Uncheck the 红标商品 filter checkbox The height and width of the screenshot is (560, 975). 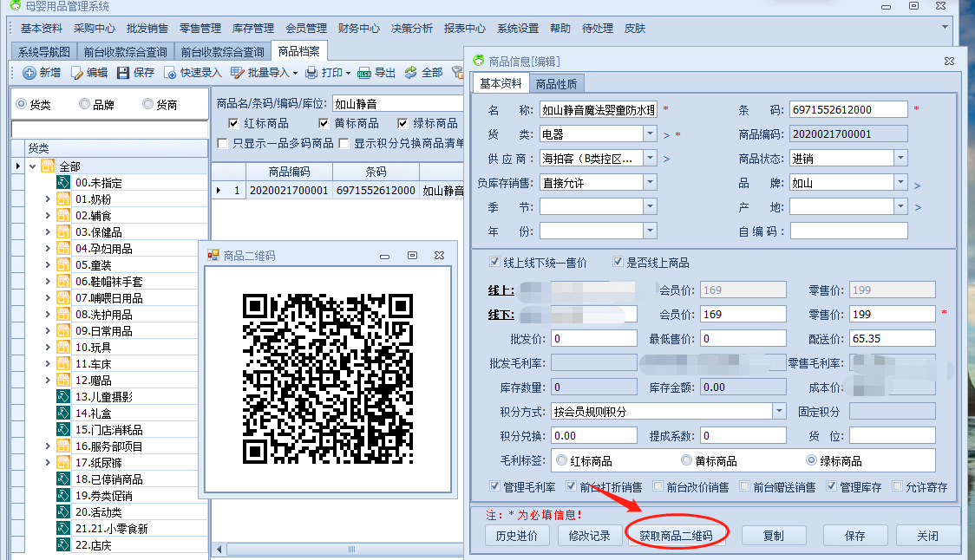coord(234,123)
